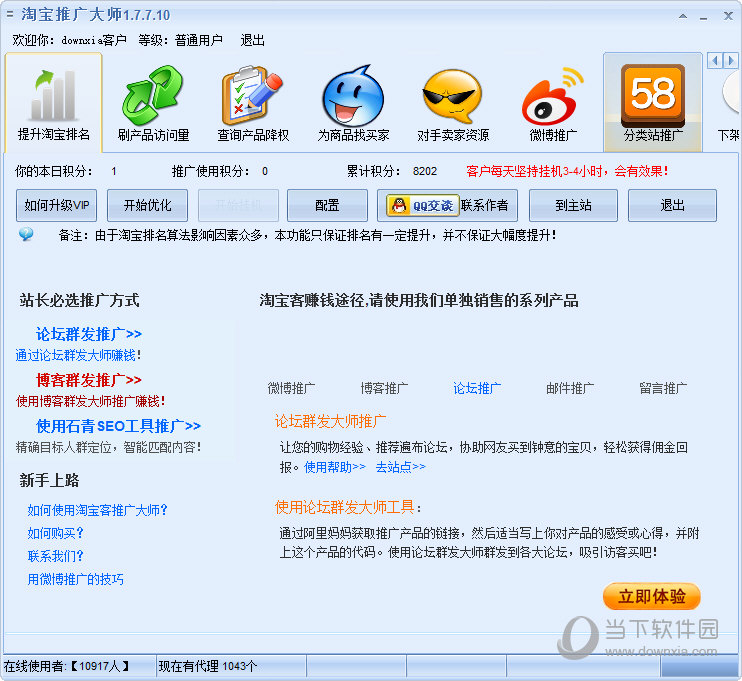Screen dimensions: 742x681
Task: Open 通过论坛群发大师赚钱 link
Action: tap(78, 355)
